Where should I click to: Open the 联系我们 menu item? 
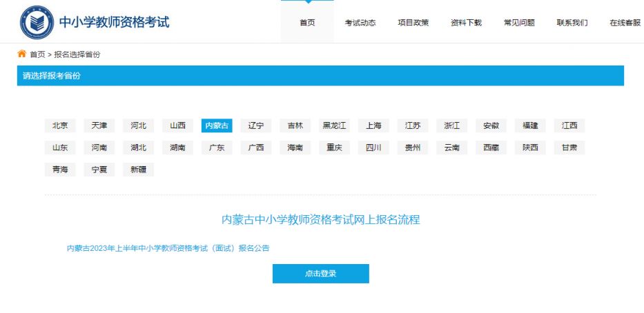pos(572,23)
